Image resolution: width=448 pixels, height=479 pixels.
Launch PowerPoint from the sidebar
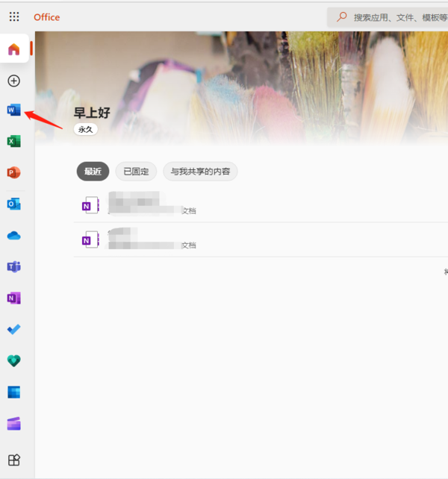13,172
